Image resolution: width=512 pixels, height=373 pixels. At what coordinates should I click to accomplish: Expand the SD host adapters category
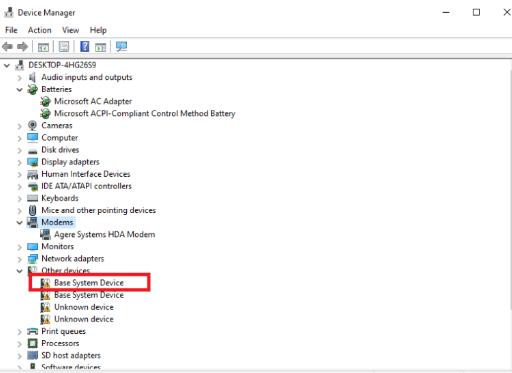[19, 356]
